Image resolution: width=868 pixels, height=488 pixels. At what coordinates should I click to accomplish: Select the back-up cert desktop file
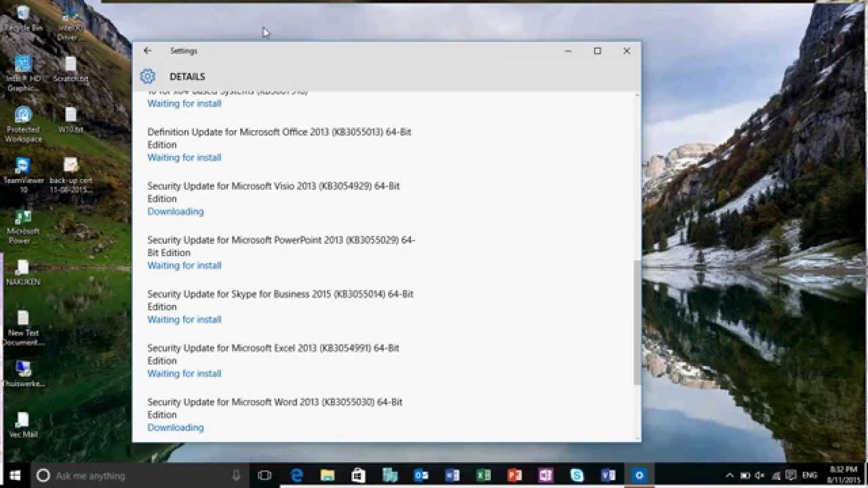[x=71, y=176]
